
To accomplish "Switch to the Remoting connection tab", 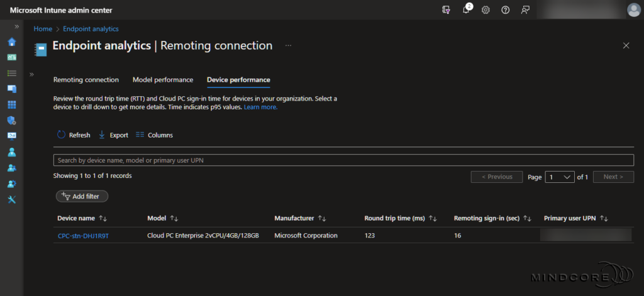I will pos(86,80).
